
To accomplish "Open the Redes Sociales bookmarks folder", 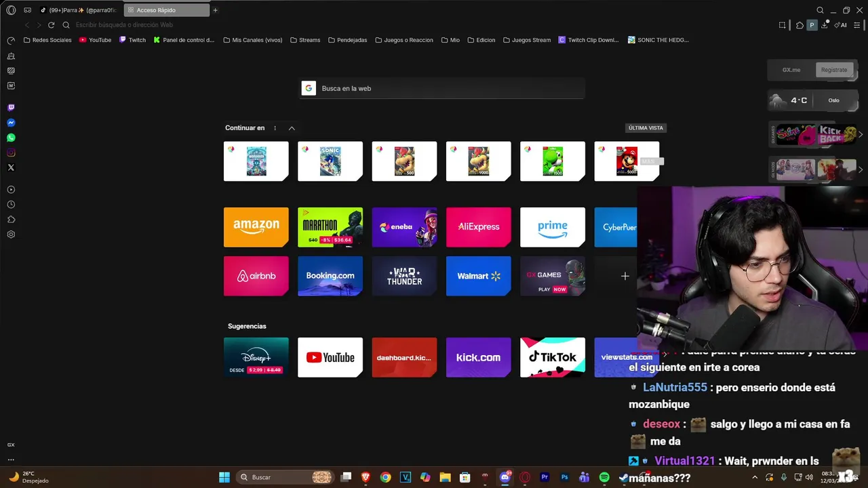I will tap(47, 40).
